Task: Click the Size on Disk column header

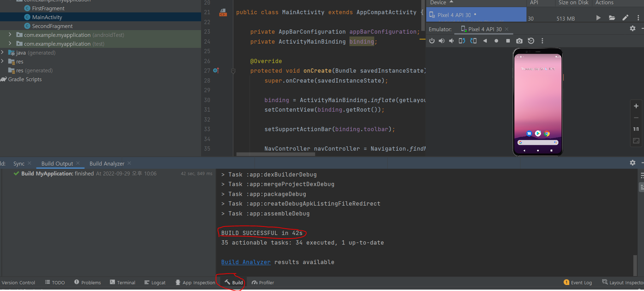Action: [573, 2]
